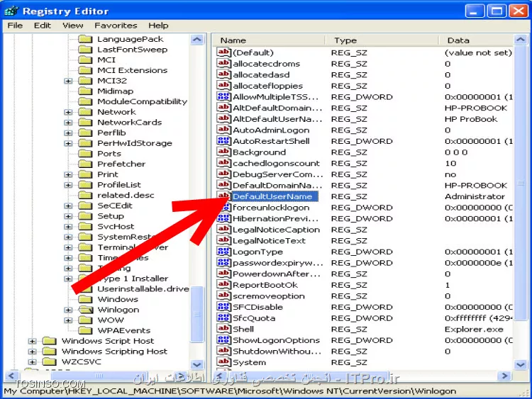Viewport: 532px width, 399px height.
Task: Sort values by the Name column header
Action: pos(269,40)
